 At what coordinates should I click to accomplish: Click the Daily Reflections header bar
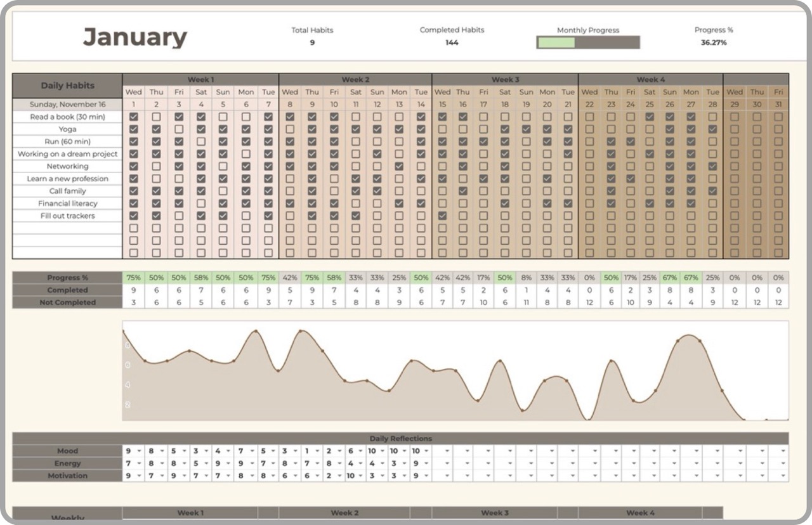tap(400, 439)
